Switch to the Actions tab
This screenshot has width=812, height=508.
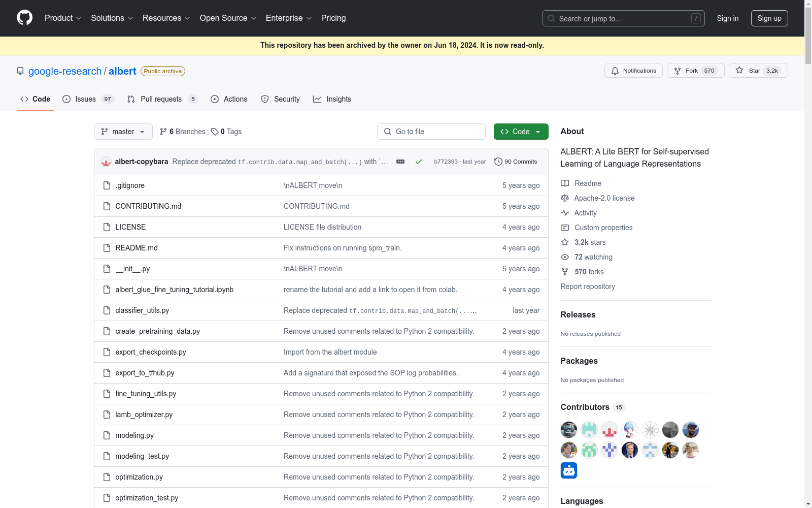(x=229, y=99)
